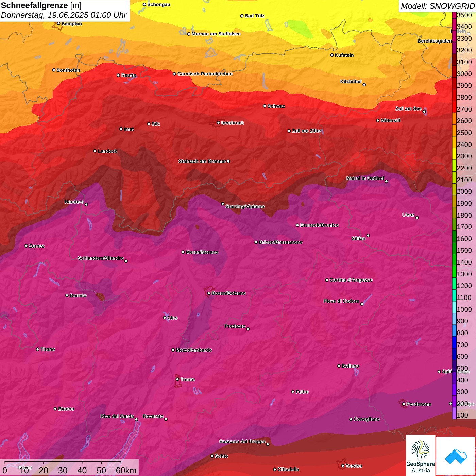Click the Treviso city marker dot

(x=343, y=466)
